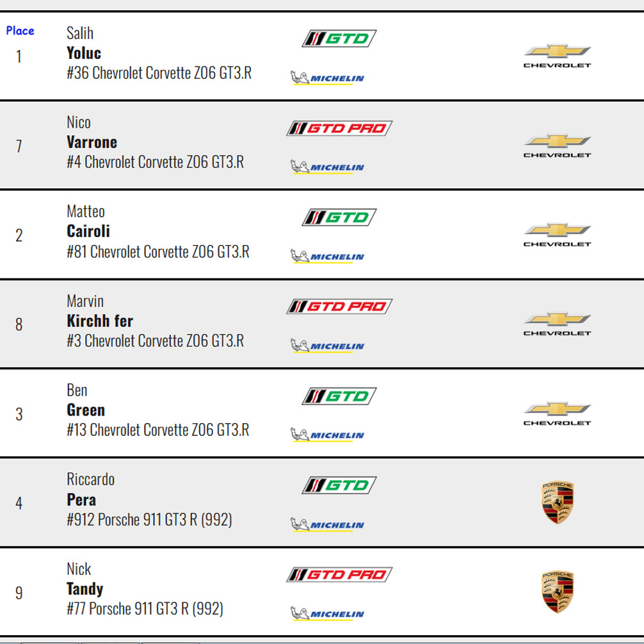Click the GTD PRO badge for Nick Tandy
Viewport: 644px width, 644px height.
339,574
